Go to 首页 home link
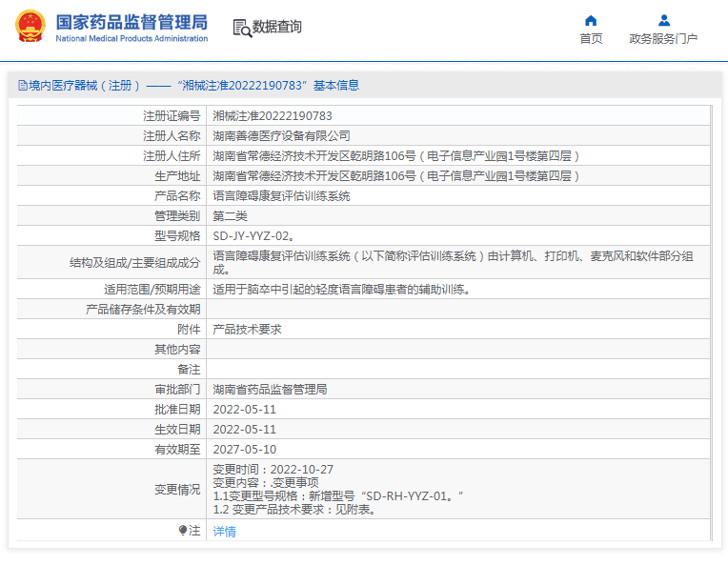This screenshot has width=728, height=565. [x=591, y=38]
